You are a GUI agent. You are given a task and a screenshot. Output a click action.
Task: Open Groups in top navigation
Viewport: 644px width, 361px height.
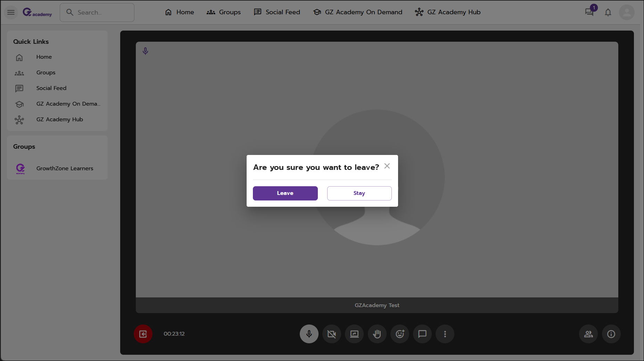tap(223, 12)
